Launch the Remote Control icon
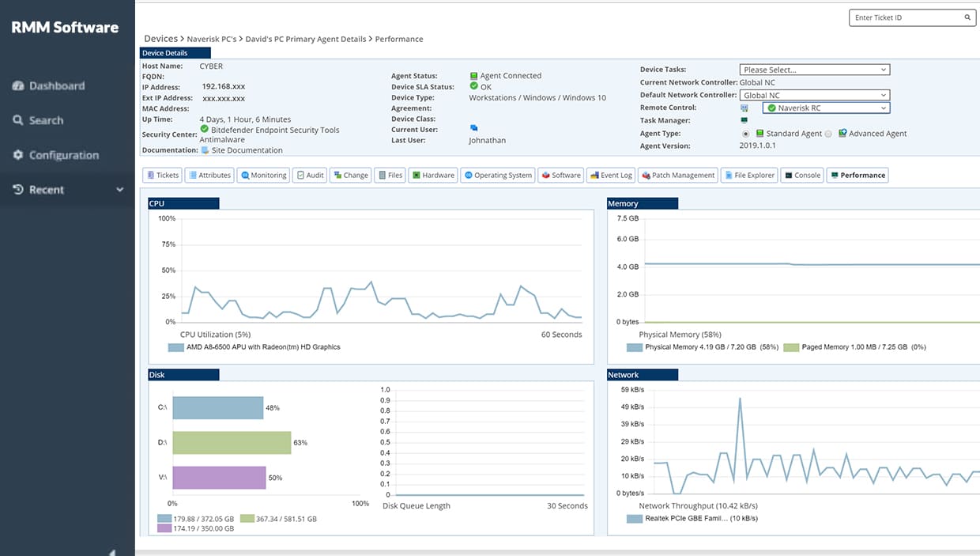This screenshot has height=556, width=980. click(744, 108)
